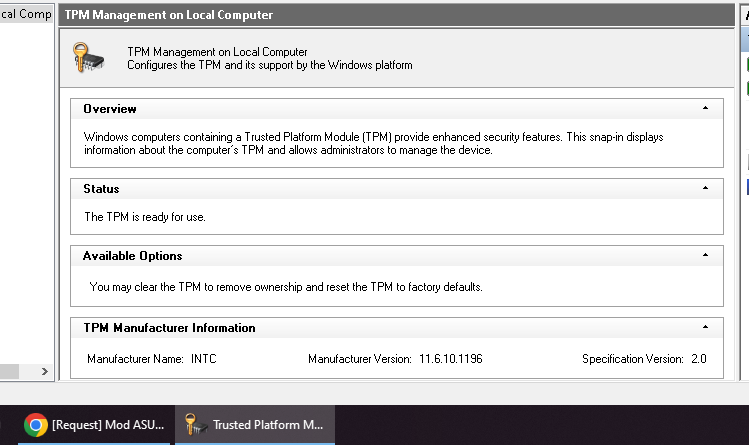Open the "[Request] Mod ASU..." Chrome window
Viewport: 749px width, 445px height.
95,425
